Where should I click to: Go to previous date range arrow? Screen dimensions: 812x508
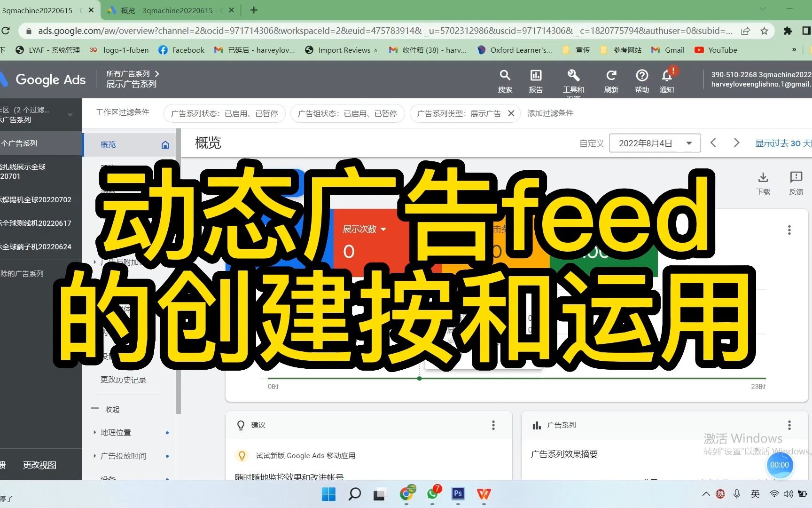(713, 143)
